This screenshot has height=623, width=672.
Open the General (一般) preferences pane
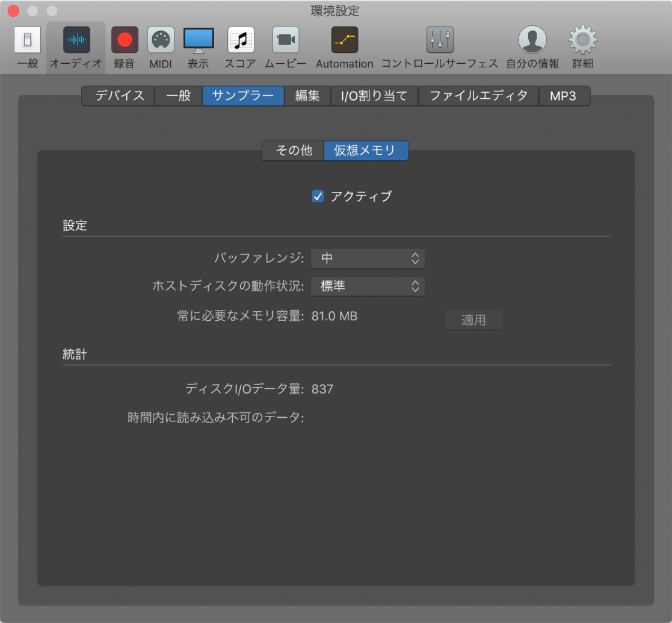click(26, 47)
